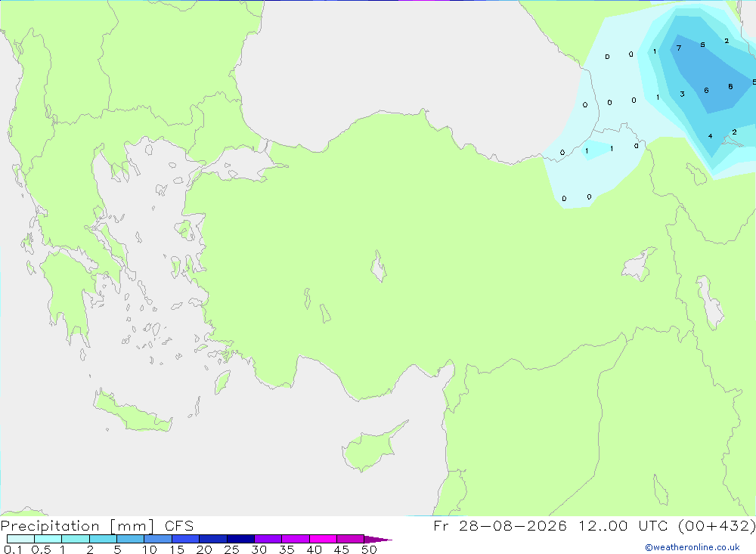Click the legend label '0.1'

(13, 549)
